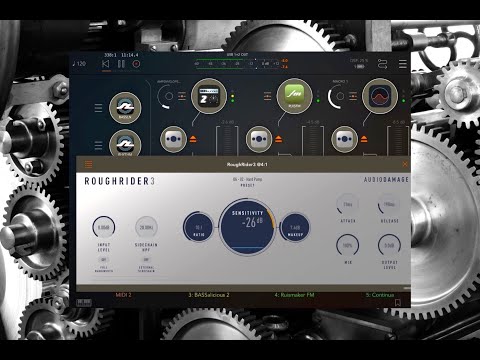Select the 3: BASSalicious 2 channel label
Image resolution: width=480 pixels, height=360 pixels.
pos(209,295)
